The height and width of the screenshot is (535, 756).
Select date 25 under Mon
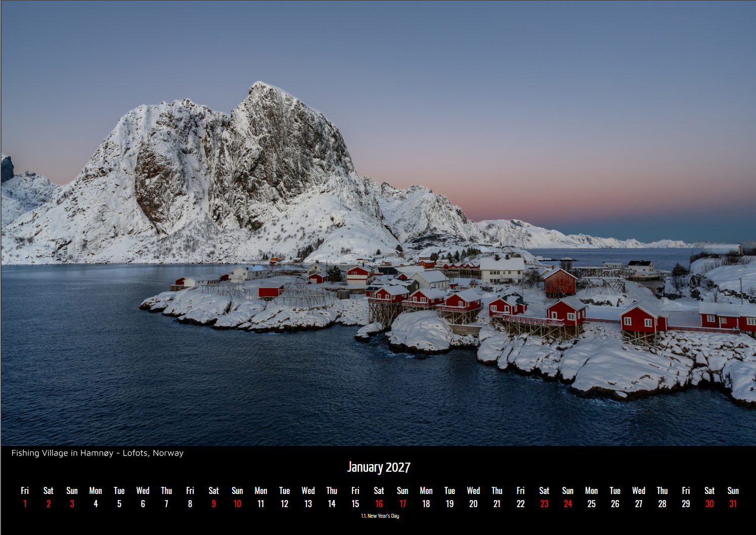point(591,504)
